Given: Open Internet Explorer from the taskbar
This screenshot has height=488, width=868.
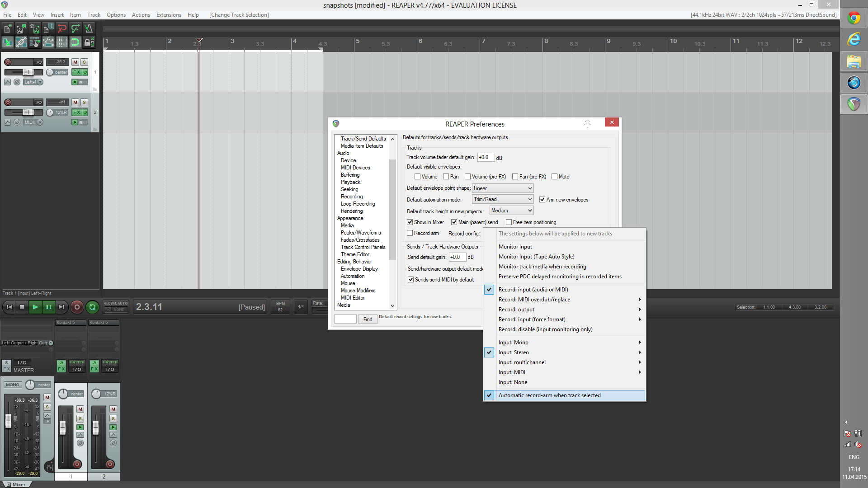Looking at the screenshot, I should pos(854,40).
